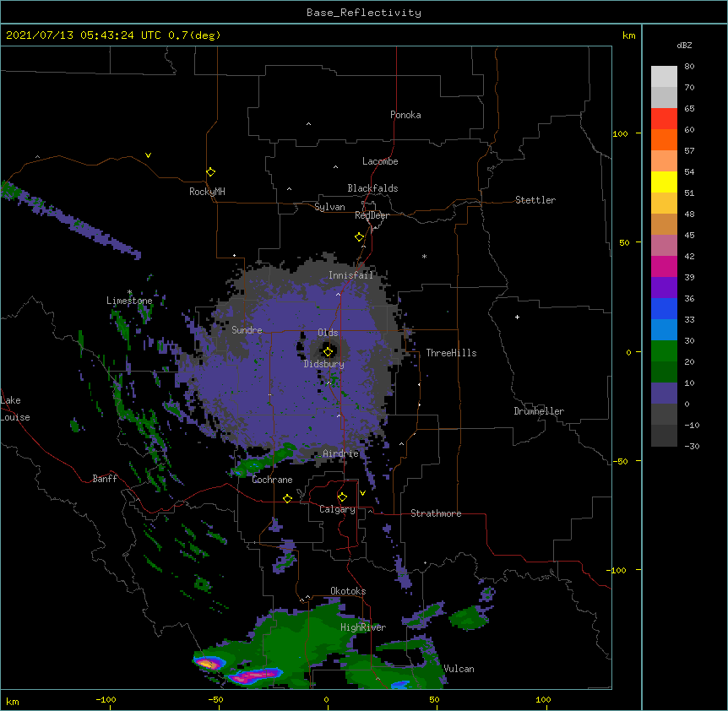728x711 pixels.
Task: Click the Drumheller label
Action: (x=539, y=411)
